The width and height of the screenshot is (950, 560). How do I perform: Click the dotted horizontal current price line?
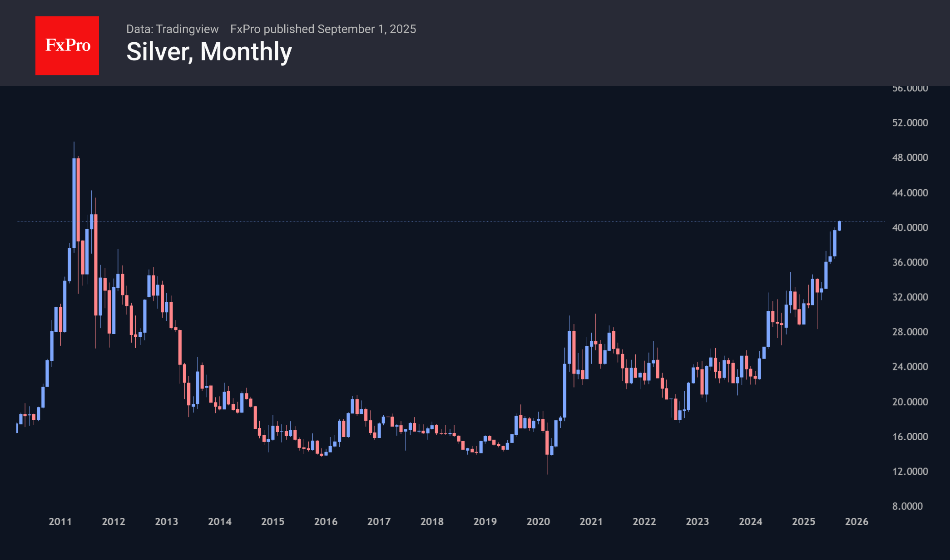[454, 221]
